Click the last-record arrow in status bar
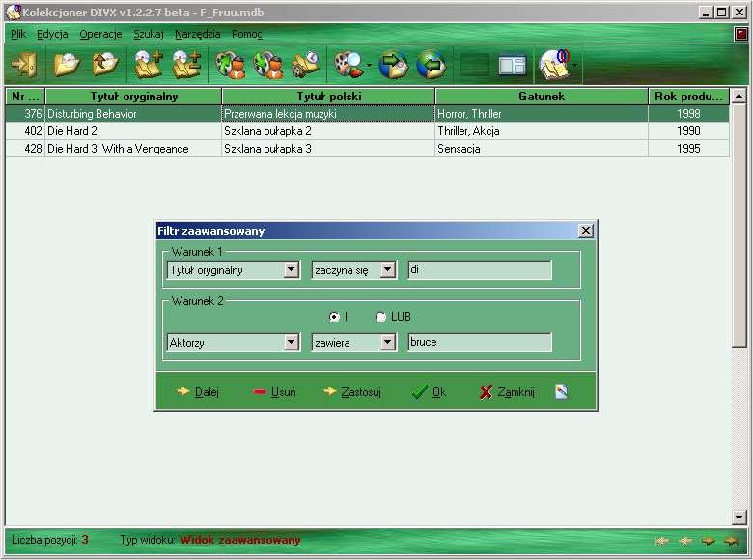The height and width of the screenshot is (560, 753). pyautogui.click(x=733, y=541)
